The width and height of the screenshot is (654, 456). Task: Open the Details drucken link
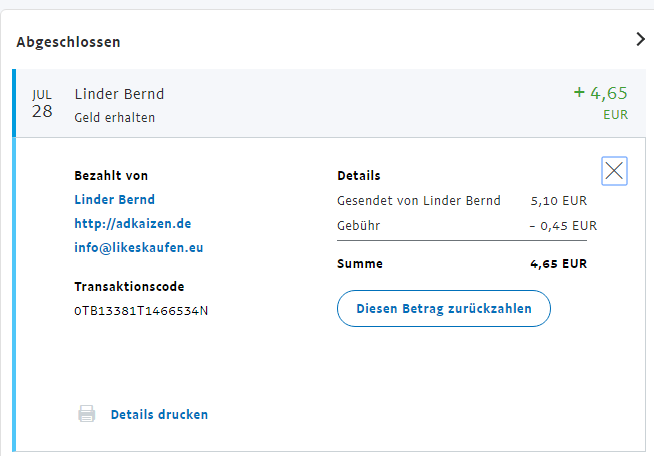point(159,414)
